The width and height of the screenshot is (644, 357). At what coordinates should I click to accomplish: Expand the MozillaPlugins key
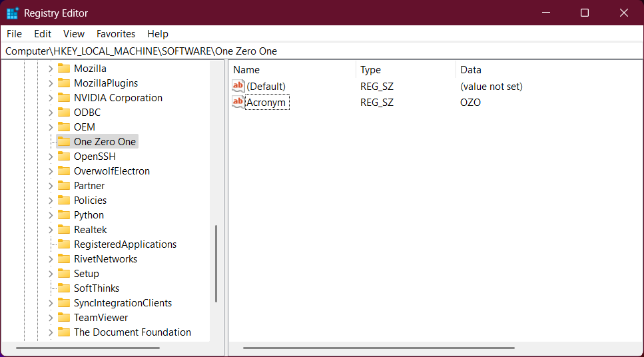51,83
